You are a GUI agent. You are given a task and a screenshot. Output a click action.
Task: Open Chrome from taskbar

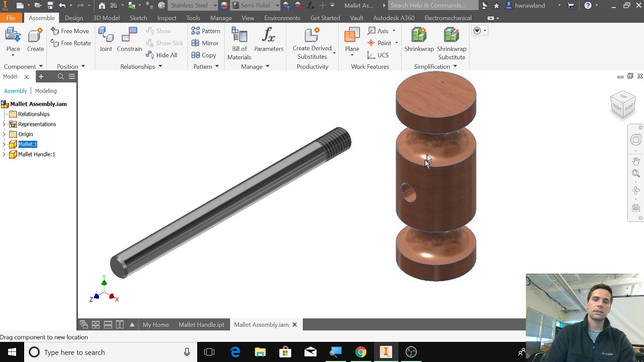pyautogui.click(x=361, y=352)
